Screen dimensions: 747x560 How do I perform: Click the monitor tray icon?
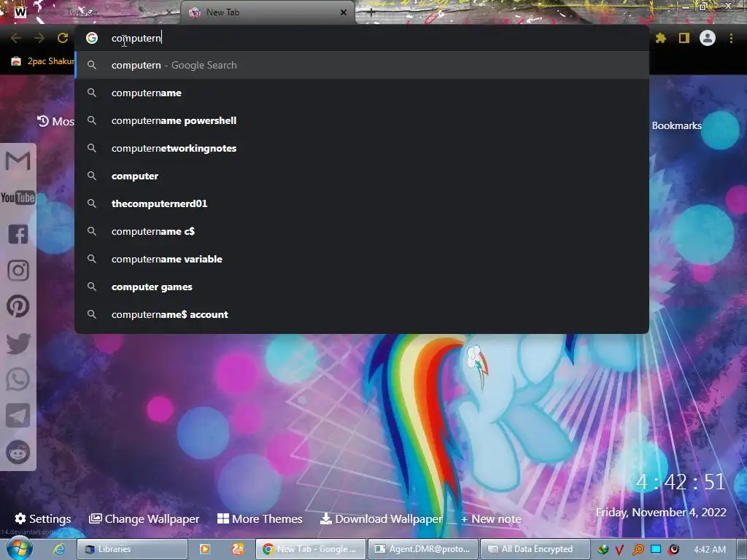tap(656, 549)
